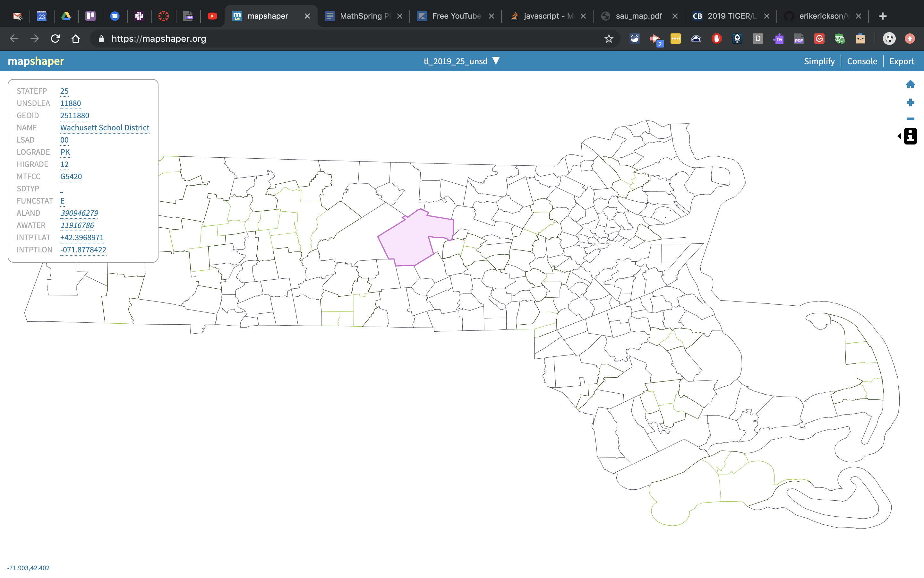Click the GEOID value 2511880

pos(74,116)
